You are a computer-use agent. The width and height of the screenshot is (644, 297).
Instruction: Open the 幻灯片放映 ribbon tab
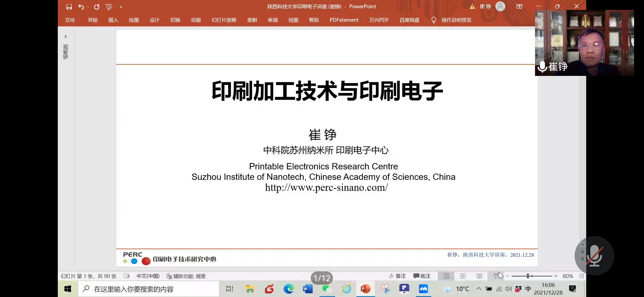(x=224, y=20)
